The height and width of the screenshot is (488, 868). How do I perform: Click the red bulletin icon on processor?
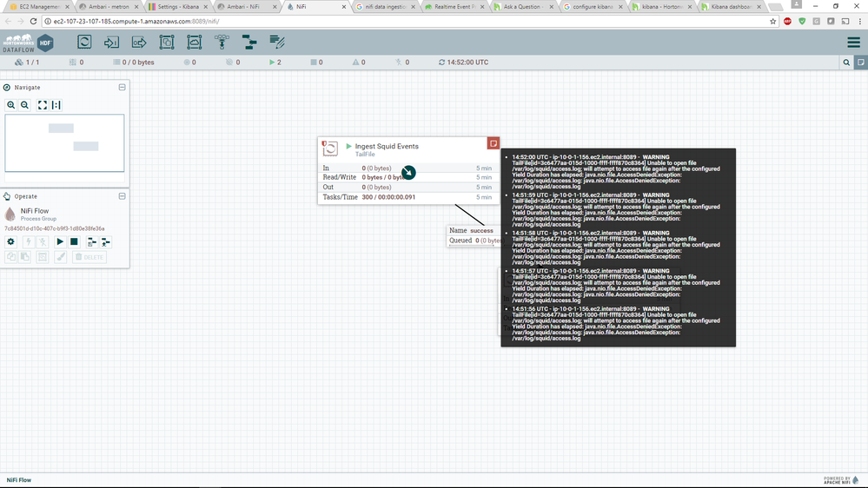pos(493,143)
